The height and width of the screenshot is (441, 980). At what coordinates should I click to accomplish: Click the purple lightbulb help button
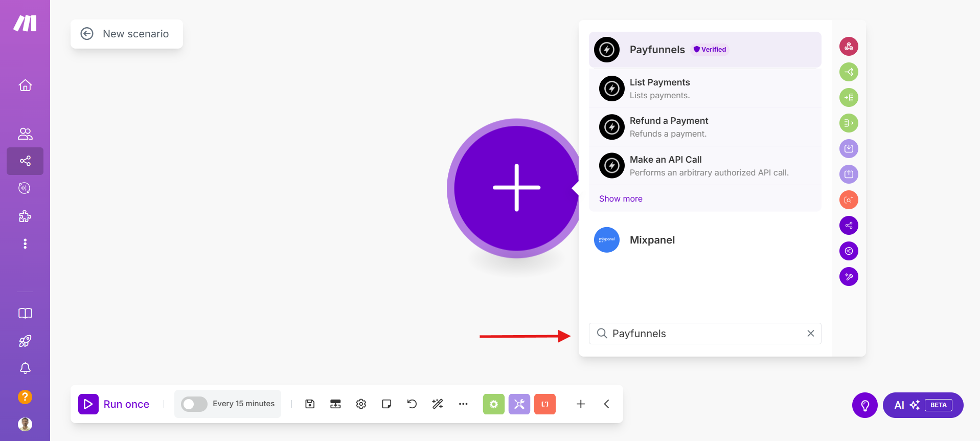click(865, 405)
